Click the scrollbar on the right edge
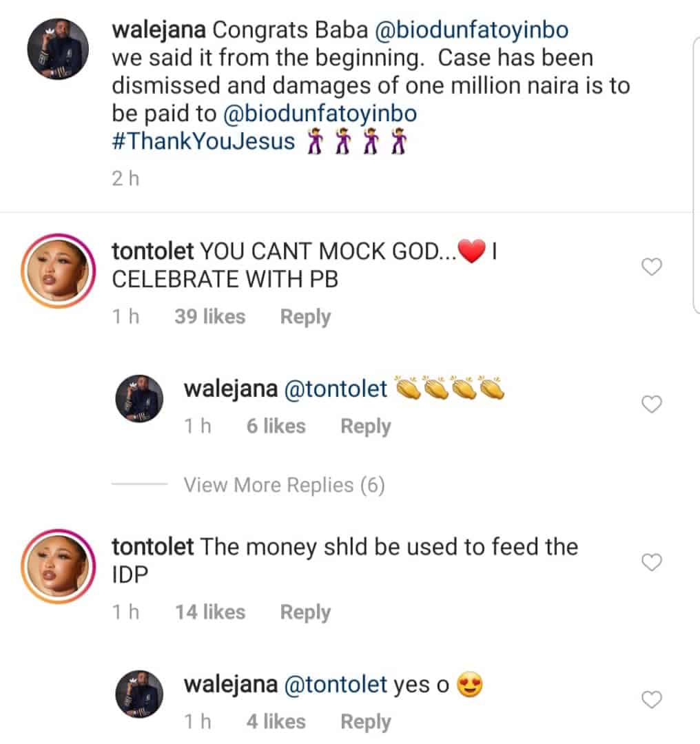Image resolution: width=700 pixels, height=744 pixels. tap(695, 172)
